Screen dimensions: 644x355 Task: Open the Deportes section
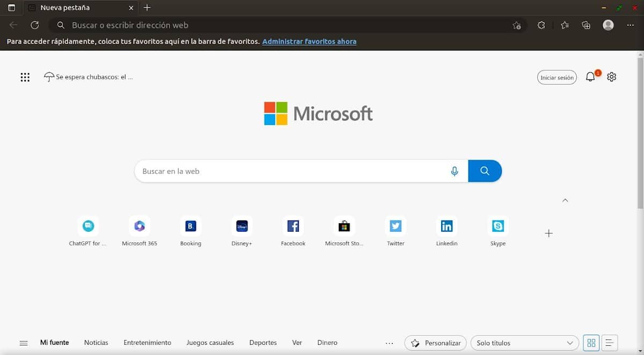263,343
